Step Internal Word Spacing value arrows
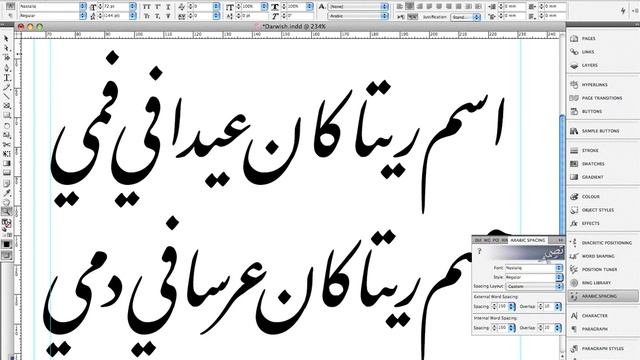This screenshot has width=640, height=360. coord(494,328)
